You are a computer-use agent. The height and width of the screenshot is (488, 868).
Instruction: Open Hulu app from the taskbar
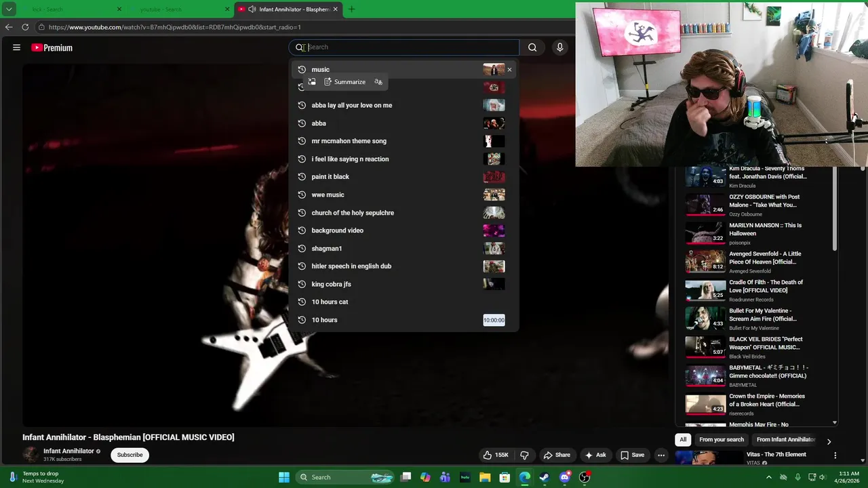coord(465,477)
